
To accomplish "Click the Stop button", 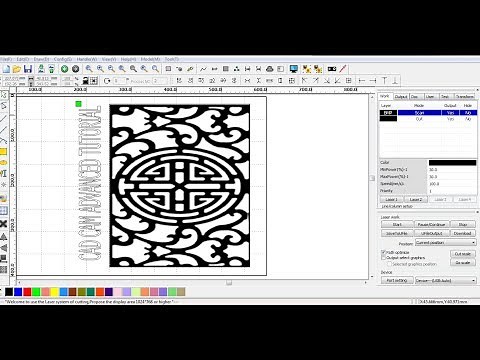I will (463, 224).
